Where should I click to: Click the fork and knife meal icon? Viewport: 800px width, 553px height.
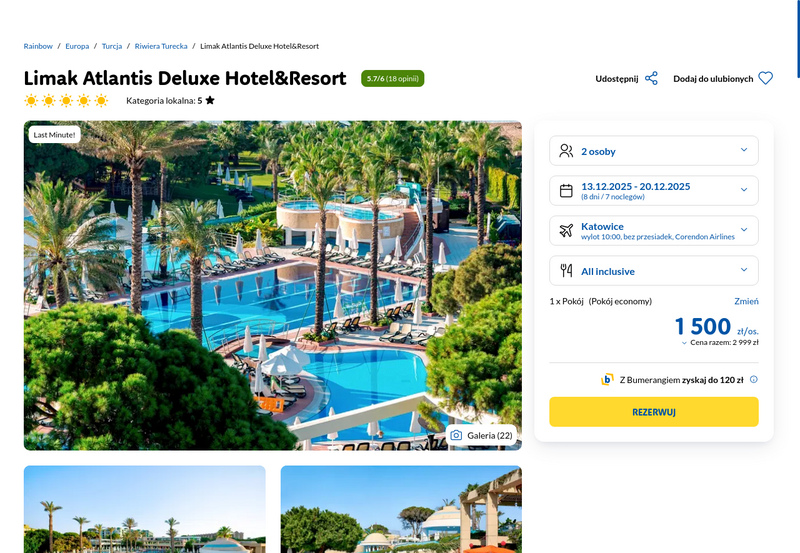[566, 270]
